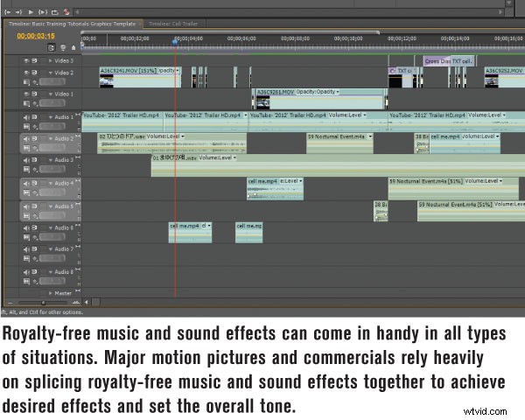
Task: Toggle the Snap icon below the timecode
Action: [x=52, y=47]
